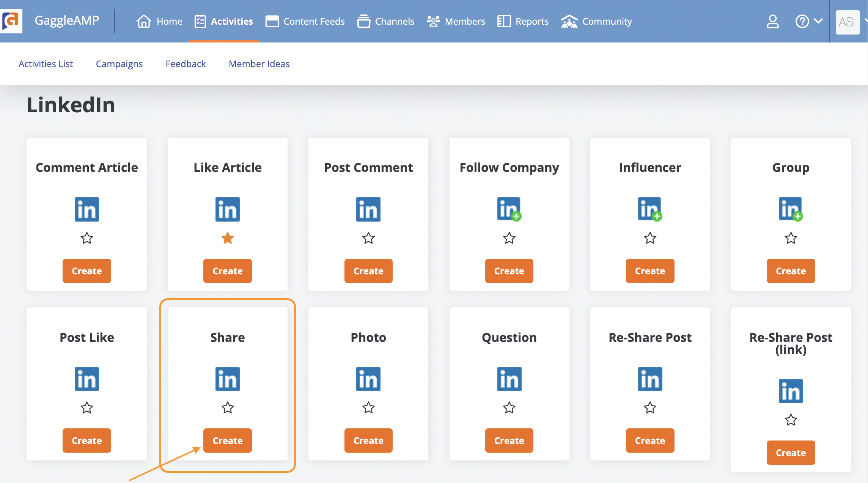Create a Follow Company activity
868x483 pixels.
509,271
